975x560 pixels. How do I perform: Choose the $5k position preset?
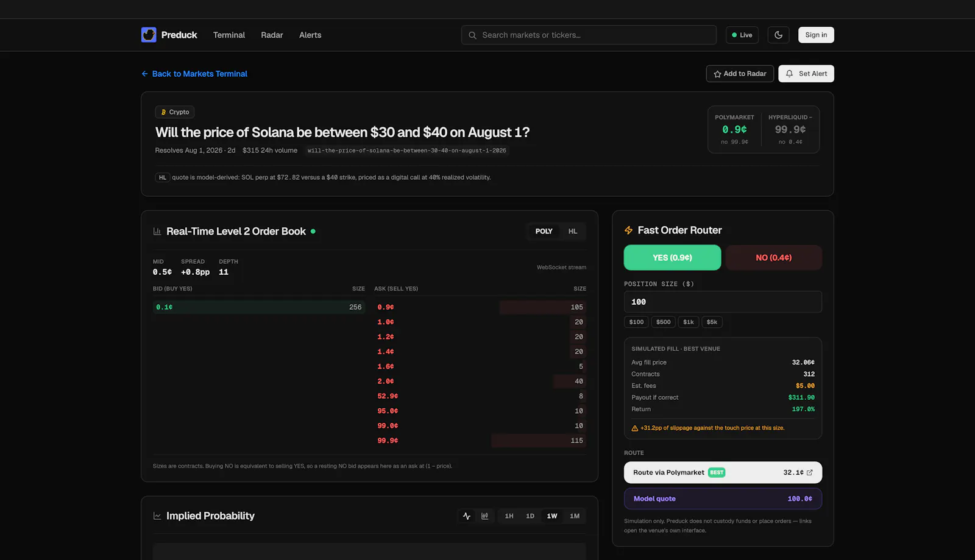click(x=712, y=322)
